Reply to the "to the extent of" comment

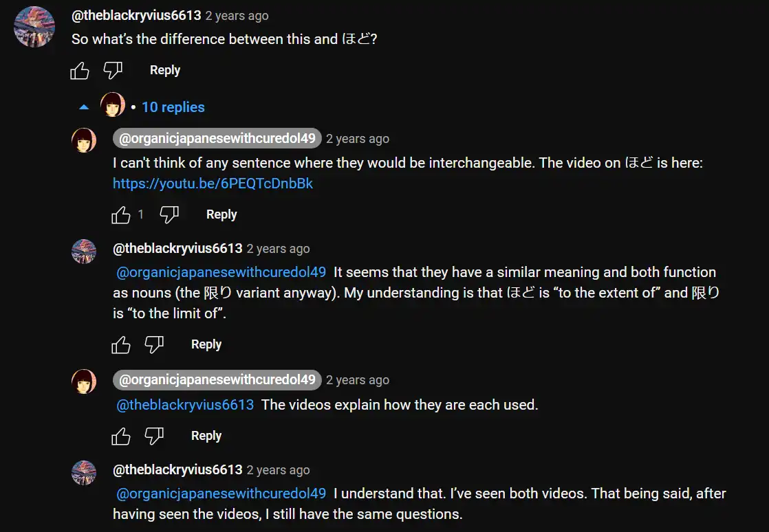(x=206, y=344)
